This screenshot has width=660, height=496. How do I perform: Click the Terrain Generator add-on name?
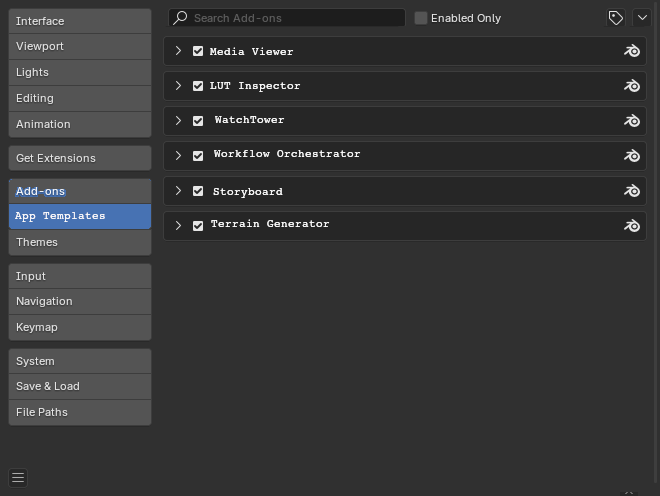(270, 224)
